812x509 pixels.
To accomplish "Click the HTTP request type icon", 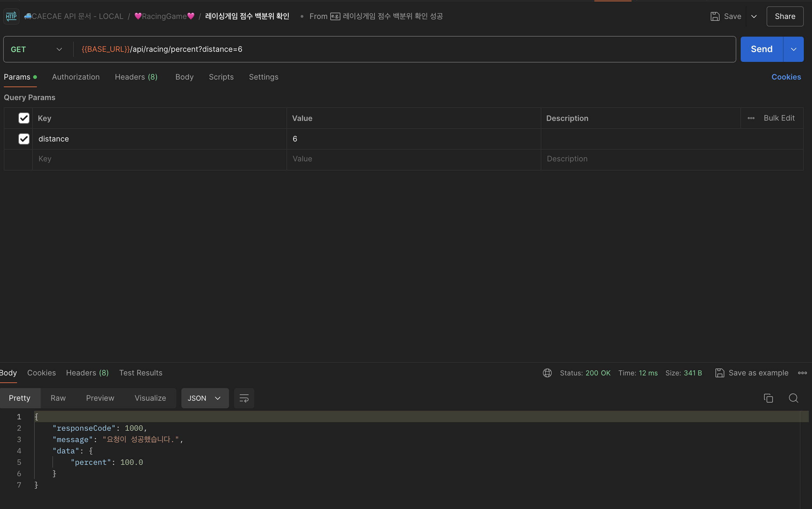I will coord(11,16).
